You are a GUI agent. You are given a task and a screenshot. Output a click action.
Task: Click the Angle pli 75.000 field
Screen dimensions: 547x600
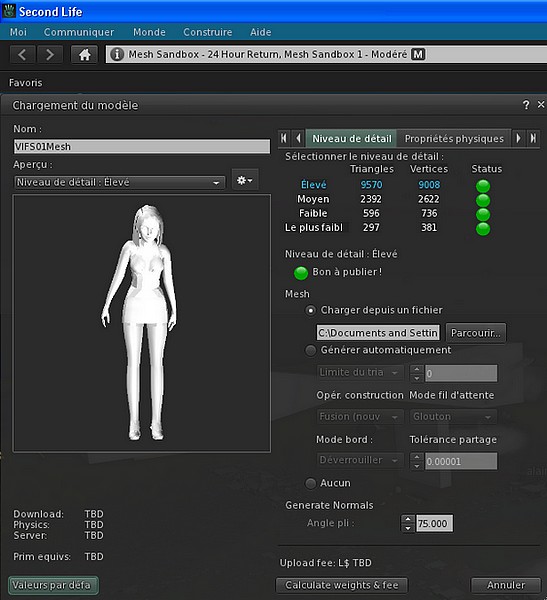pyautogui.click(x=434, y=523)
